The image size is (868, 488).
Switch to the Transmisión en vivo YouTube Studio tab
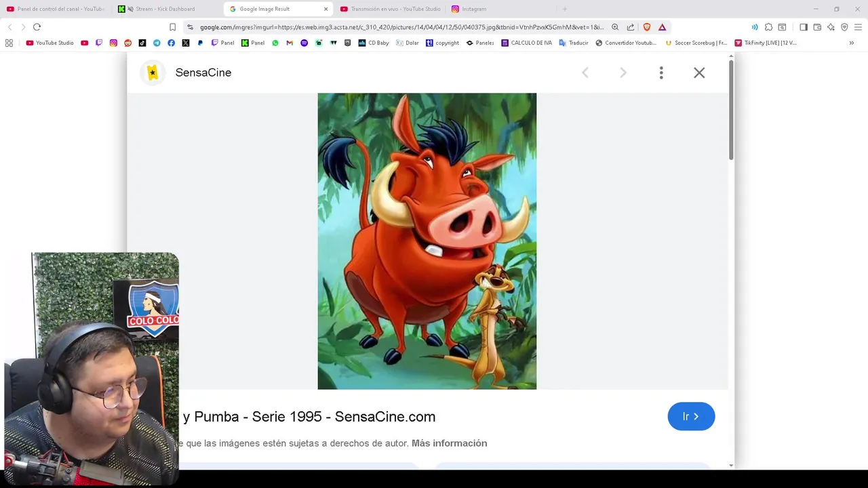[390, 9]
